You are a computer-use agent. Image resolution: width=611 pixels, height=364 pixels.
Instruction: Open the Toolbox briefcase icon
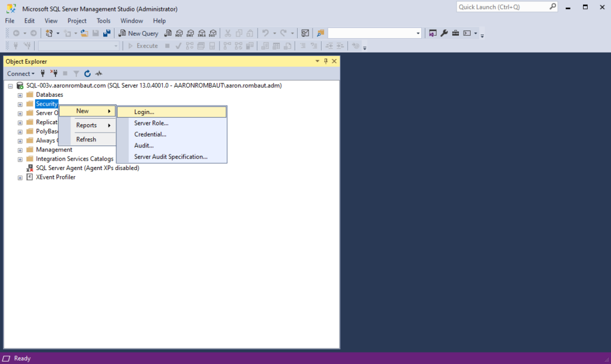tap(455, 33)
